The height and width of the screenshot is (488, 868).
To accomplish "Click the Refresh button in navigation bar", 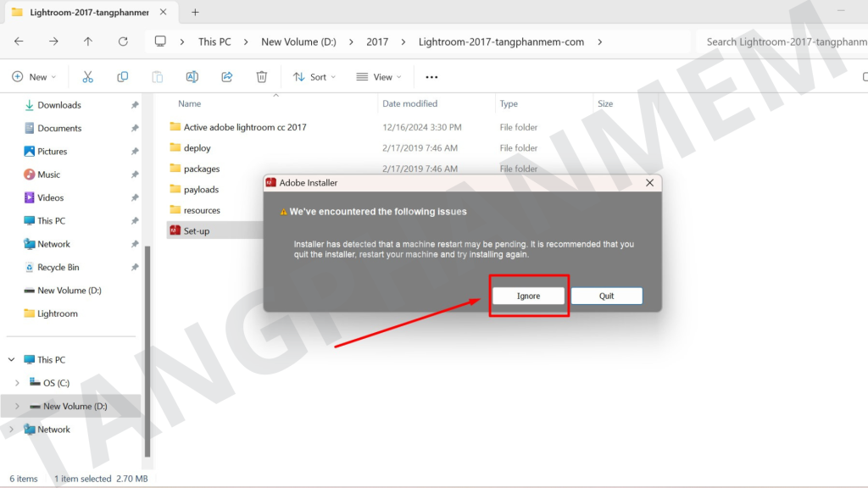I will (123, 42).
